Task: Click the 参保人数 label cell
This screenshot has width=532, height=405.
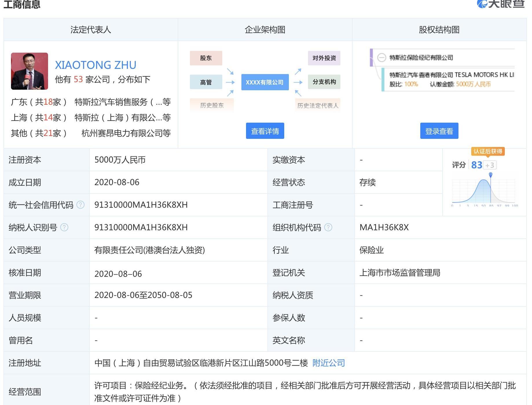Action: (311, 318)
